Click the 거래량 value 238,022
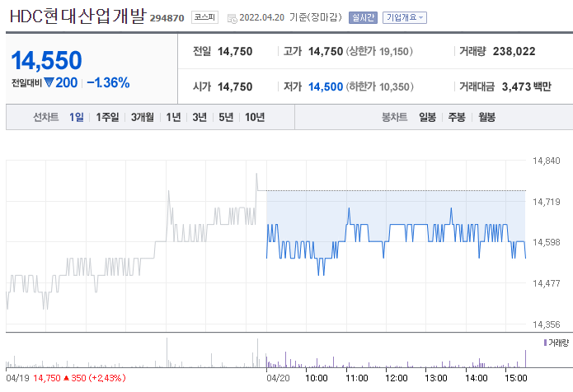573x392 pixels. 514,51
